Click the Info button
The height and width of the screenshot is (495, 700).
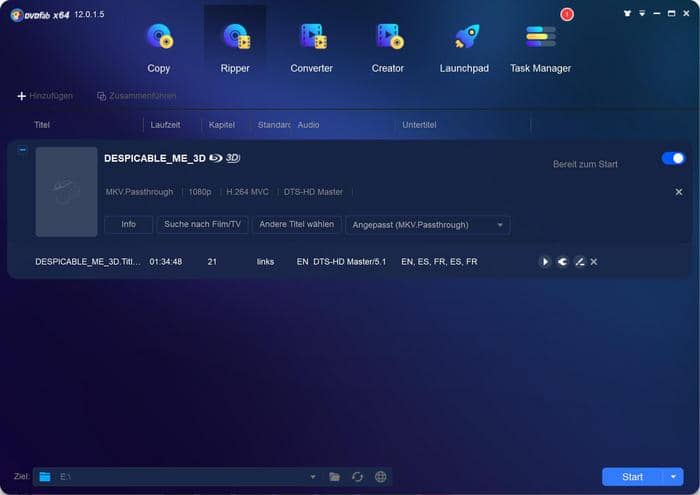(129, 225)
